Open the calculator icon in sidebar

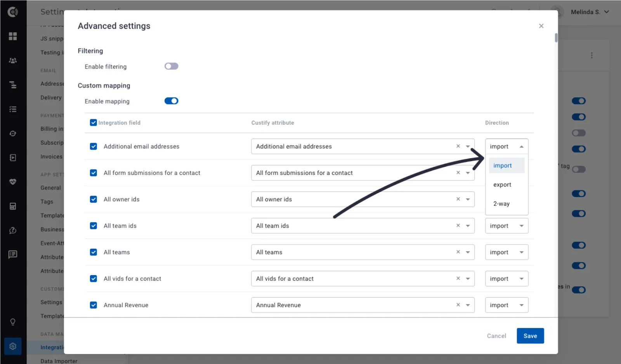coord(13,206)
